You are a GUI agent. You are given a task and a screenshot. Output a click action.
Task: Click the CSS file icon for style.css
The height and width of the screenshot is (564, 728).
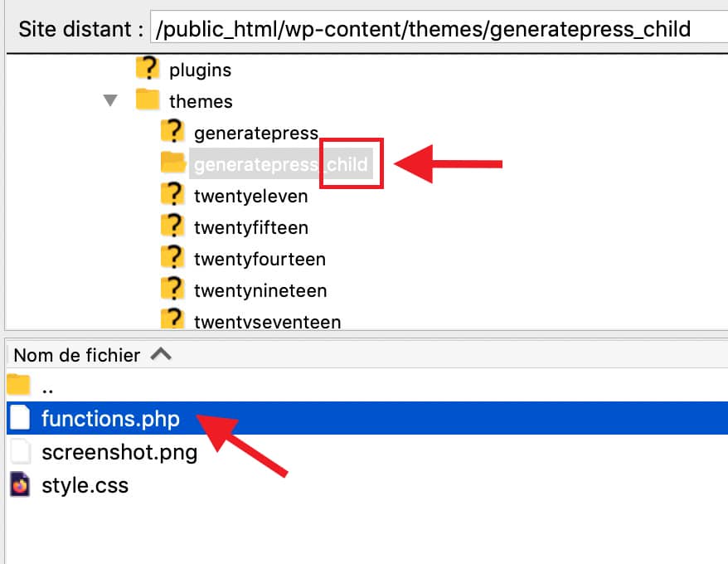click(19, 485)
